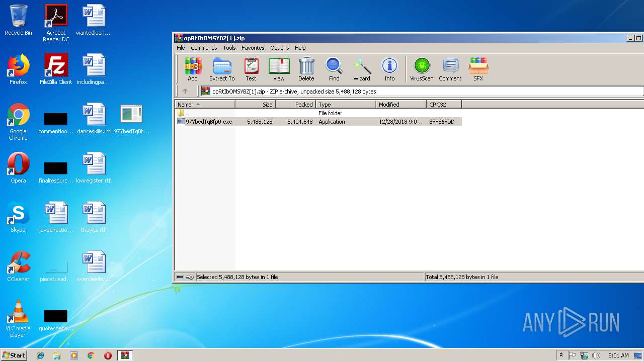Image resolution: width=644 pixels, height=362 pixels.
Task: Open the Tools menu
Action: 229,48
